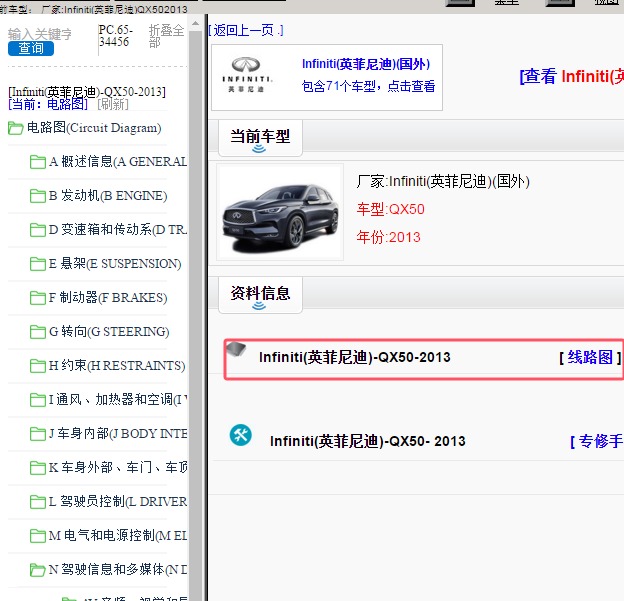Click 车型:QX50 text
624x601 pixels.
coord(391,209)
